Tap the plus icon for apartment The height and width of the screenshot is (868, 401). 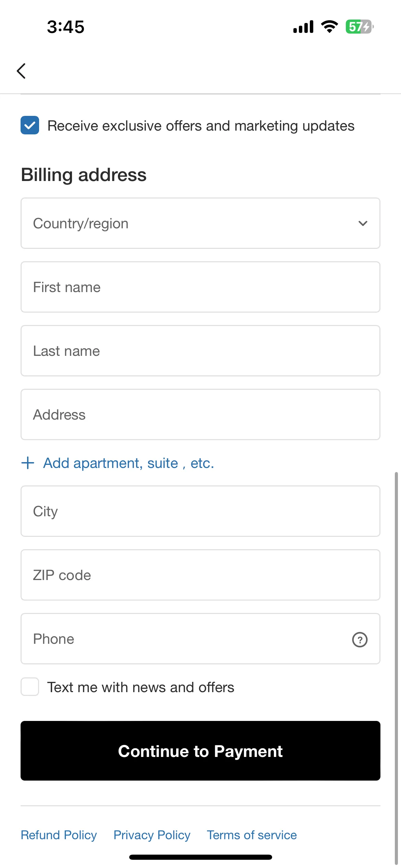click(x=28, y=463)
